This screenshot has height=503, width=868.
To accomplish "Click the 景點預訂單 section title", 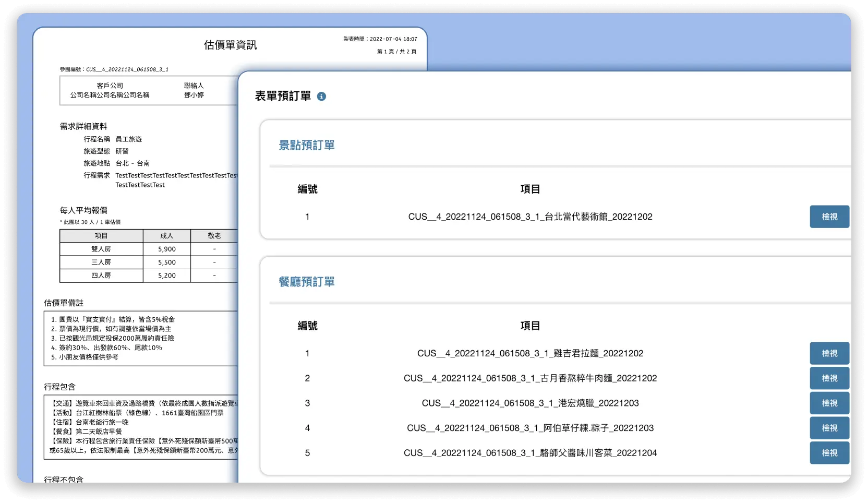I will pos(307,145).
